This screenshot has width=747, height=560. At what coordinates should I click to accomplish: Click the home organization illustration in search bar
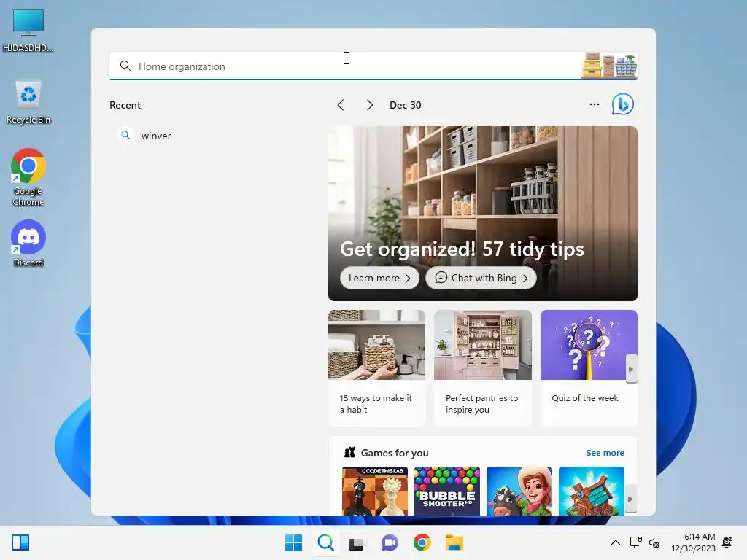609,65
